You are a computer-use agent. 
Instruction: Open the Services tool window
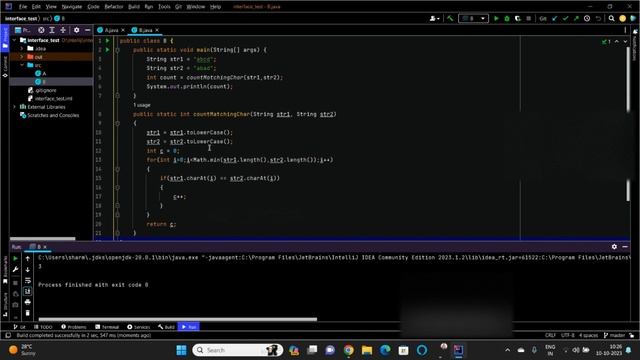click(139, 327)
